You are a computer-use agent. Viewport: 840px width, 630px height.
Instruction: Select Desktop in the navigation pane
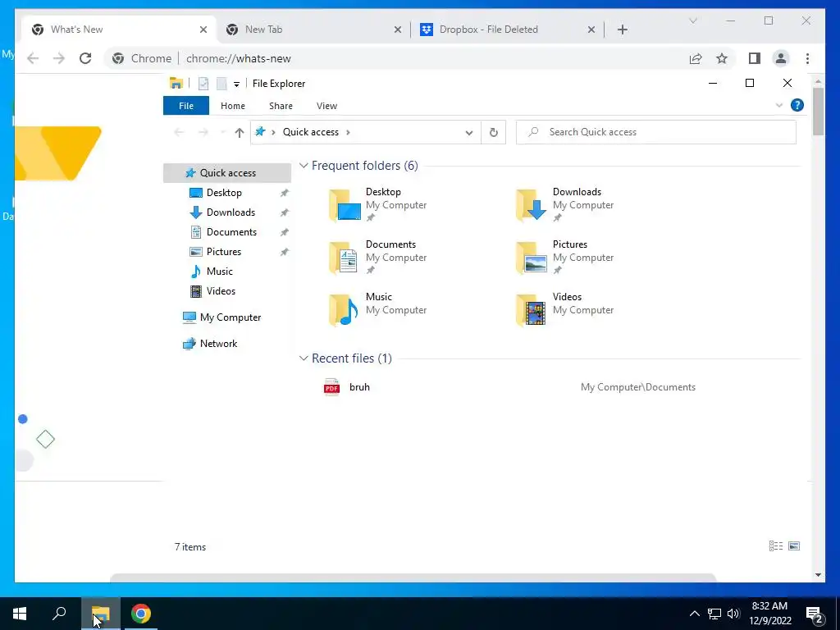click(223, 193)
